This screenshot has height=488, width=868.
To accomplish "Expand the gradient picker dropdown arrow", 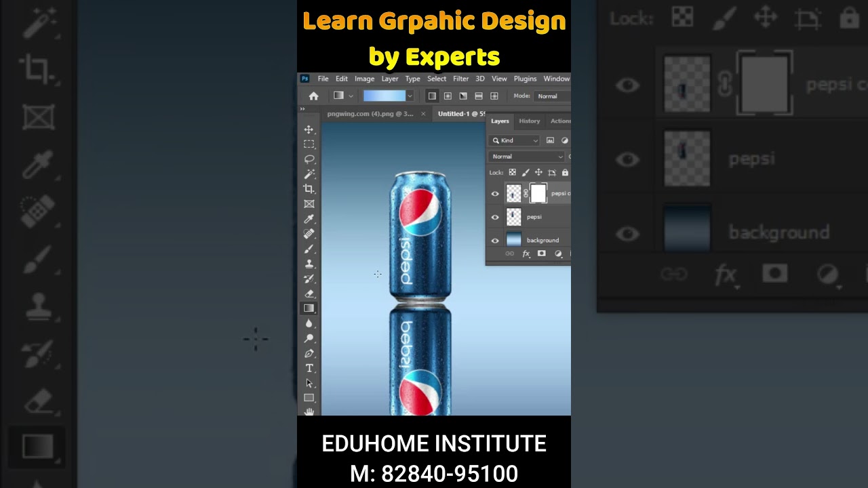I will click(x=410, y=96).
